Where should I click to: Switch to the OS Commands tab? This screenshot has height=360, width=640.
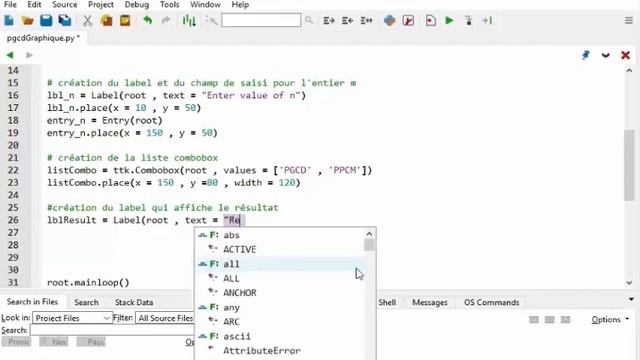pos(491,302)
